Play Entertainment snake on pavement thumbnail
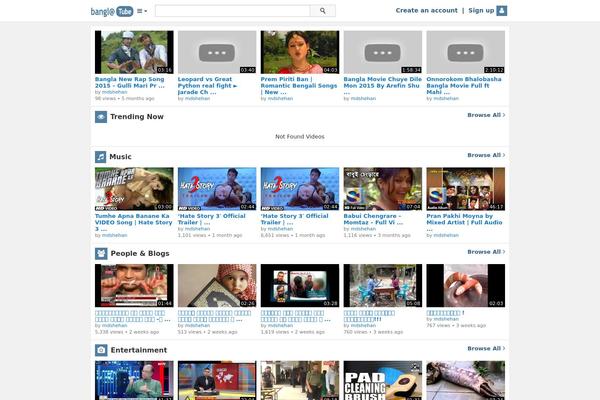The image size is (600, 400). point(466,380)
